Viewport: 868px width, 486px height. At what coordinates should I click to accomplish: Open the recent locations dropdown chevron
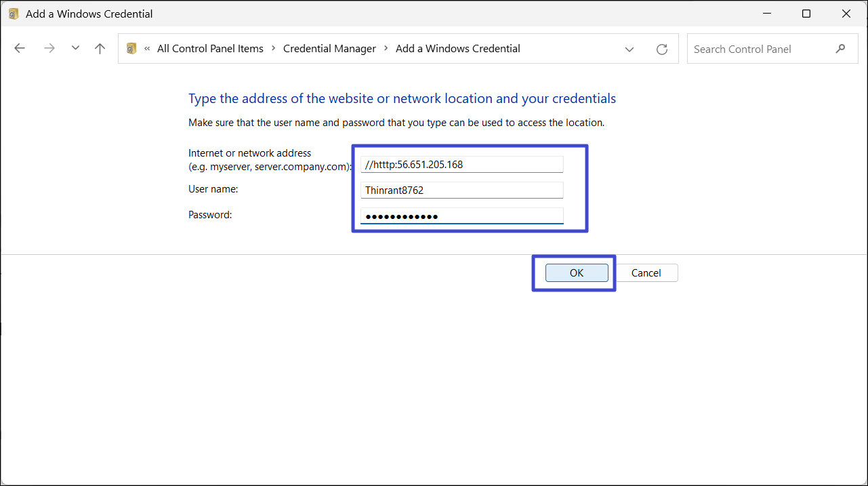click(75, 49)
